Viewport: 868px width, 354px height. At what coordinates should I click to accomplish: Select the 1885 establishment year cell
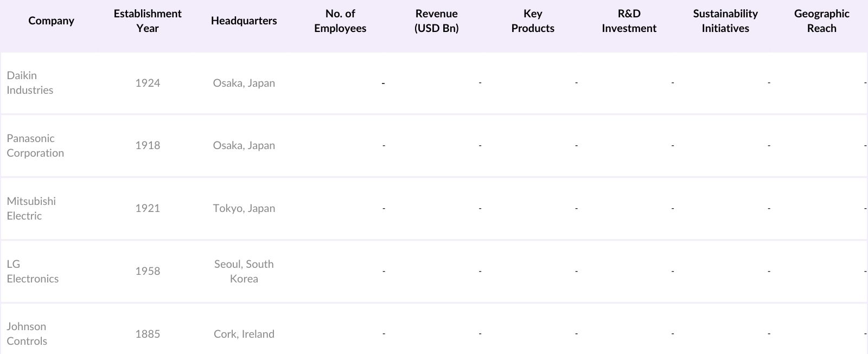(148, 334)
